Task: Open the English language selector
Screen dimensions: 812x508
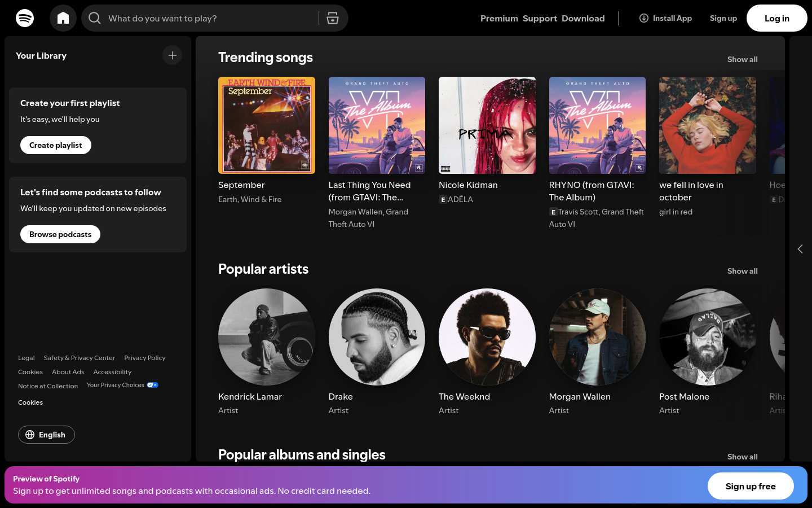Action: tap(46, 435)
